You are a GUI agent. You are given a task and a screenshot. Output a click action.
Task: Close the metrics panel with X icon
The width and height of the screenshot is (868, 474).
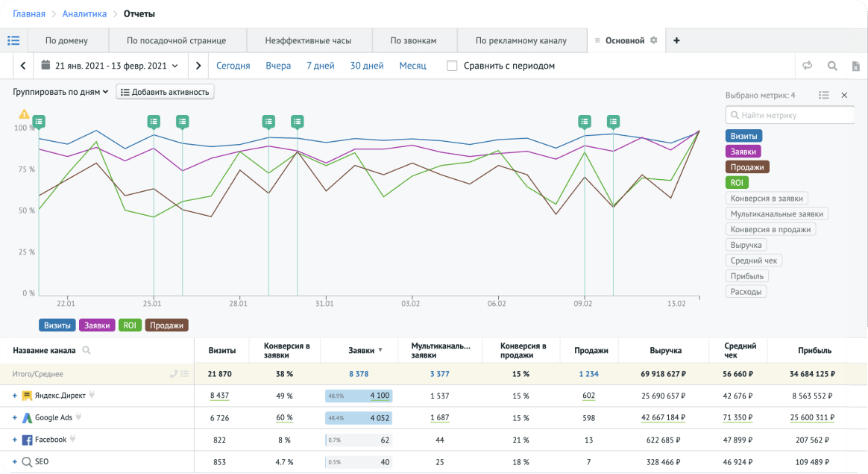click(x=844, y=95)
